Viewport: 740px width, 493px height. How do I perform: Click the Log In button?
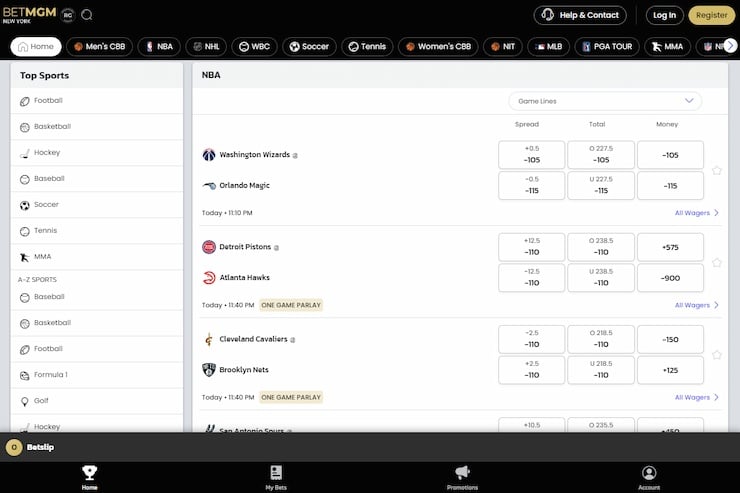pyautogui.click(x=664, y=15)
